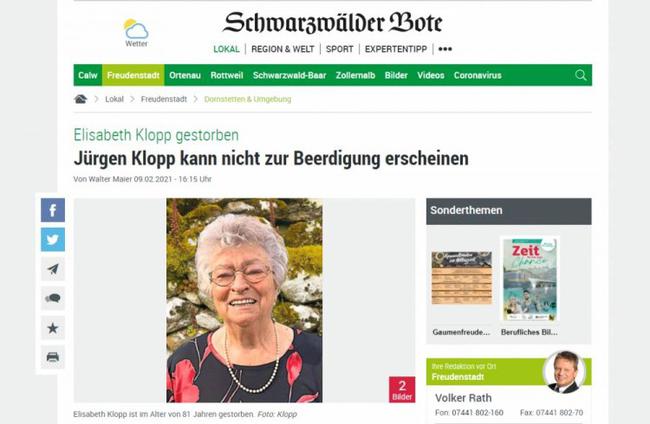Bookmark article with star icon

click(53, 328)
